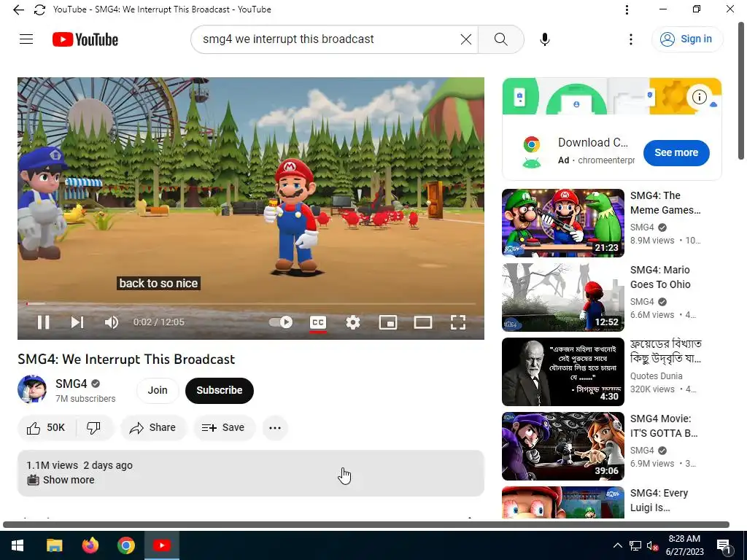Toggle closed captions off
This screenshot has width=747, height=560.
pyautogui.click(x=318, y=322)
